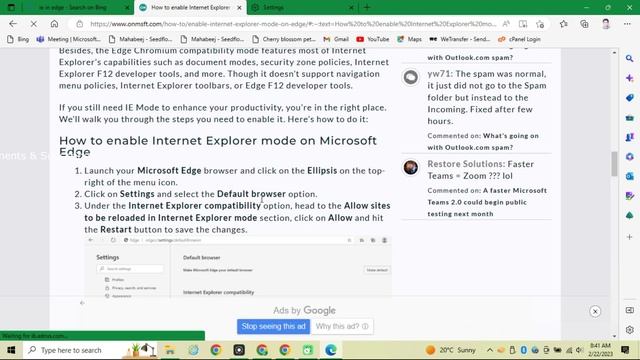Stop loading the page
Viewport: 640px width, 360px height.
coord(33,24)
